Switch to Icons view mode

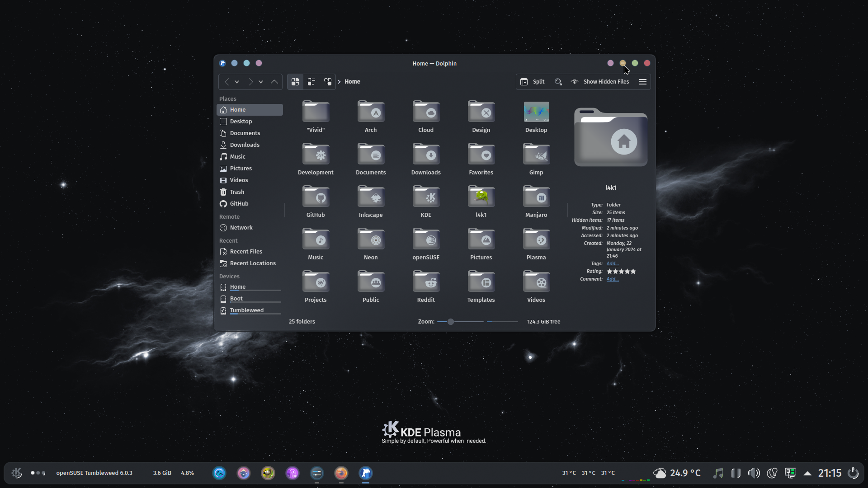[295, 82]
